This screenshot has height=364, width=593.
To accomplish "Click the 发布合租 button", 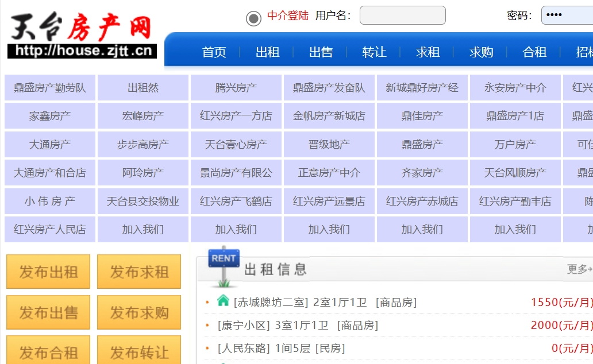I will [48, 350].
